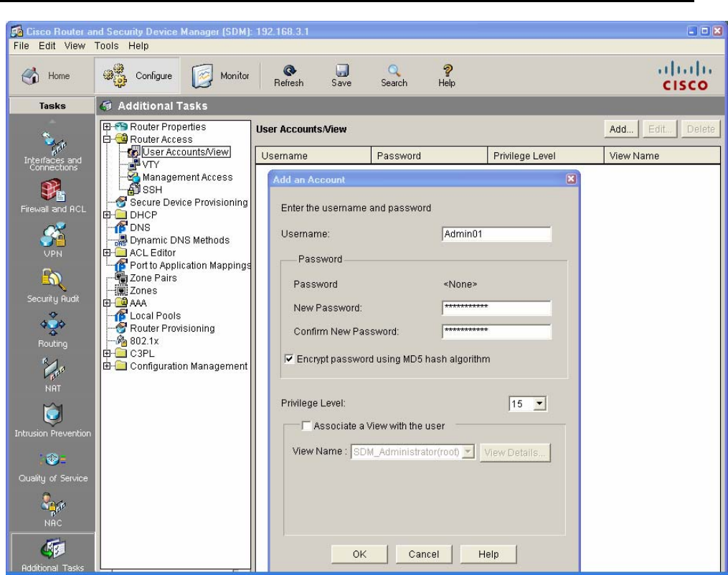Viewport: 728px width, 575px height.
Task: Select Zones tree node
Action: [x=143, y=290]
